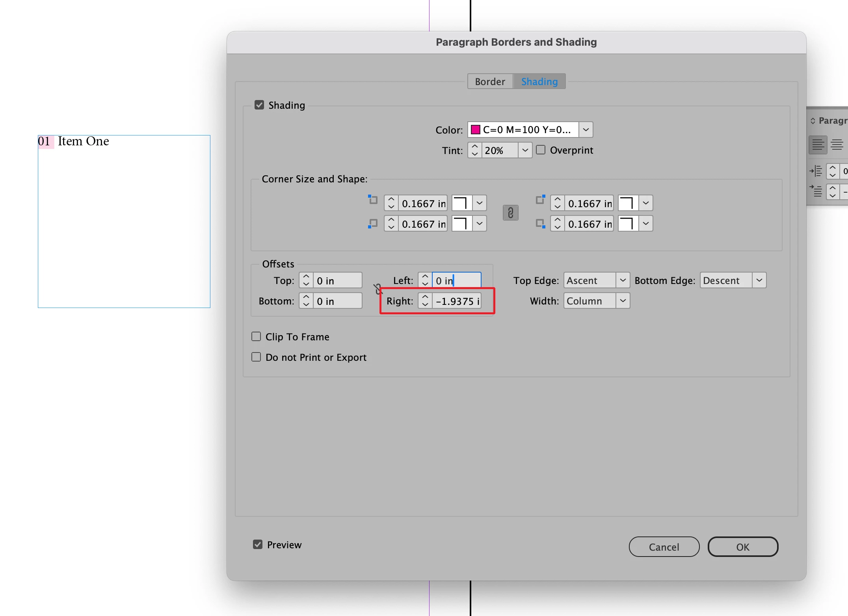Click the Right offset input field
Image resolution: width=848 pixels, height=616 pixels.
tap(456, 301)
